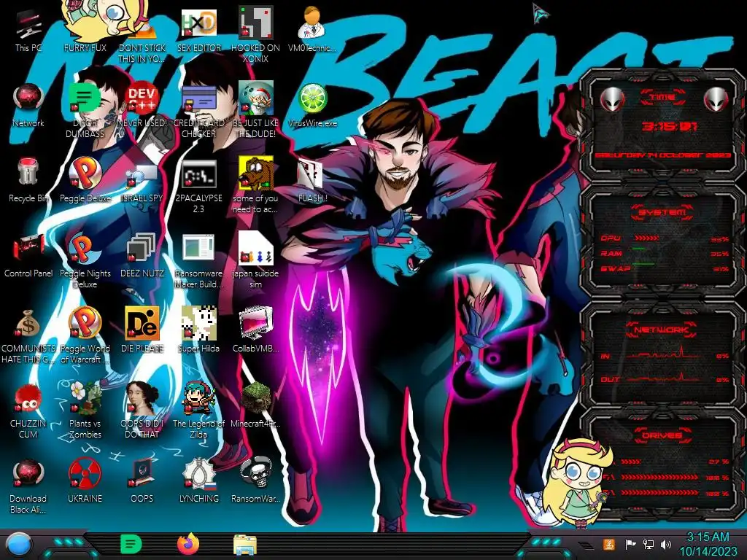Click the Start orb button

click(x=18, y=545)
